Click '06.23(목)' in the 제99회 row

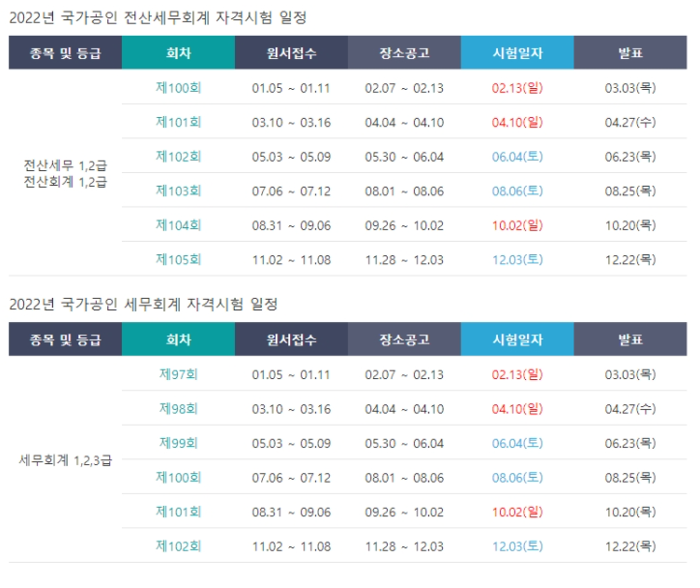(x=630, y=443)
